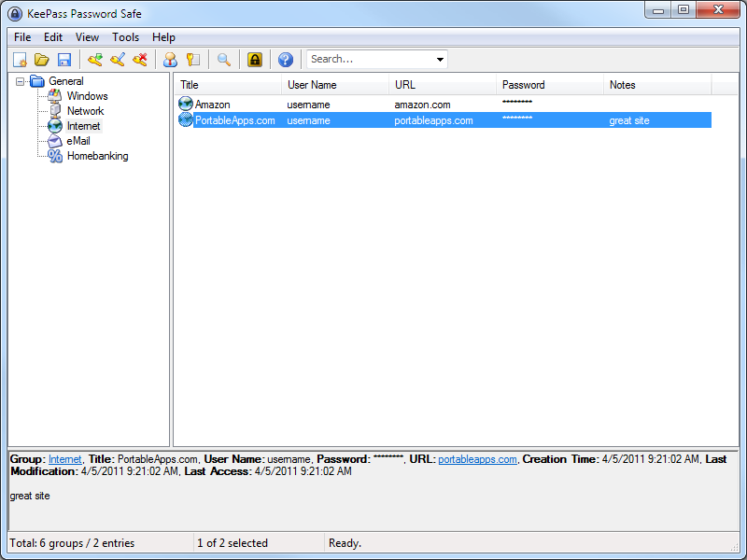Copy the user name to clipboard
This screenshot has height=560, width=747.
coord(170,59)
